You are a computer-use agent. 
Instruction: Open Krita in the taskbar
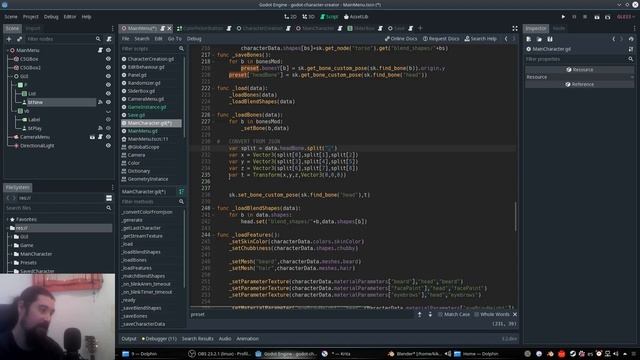[337, 354]
